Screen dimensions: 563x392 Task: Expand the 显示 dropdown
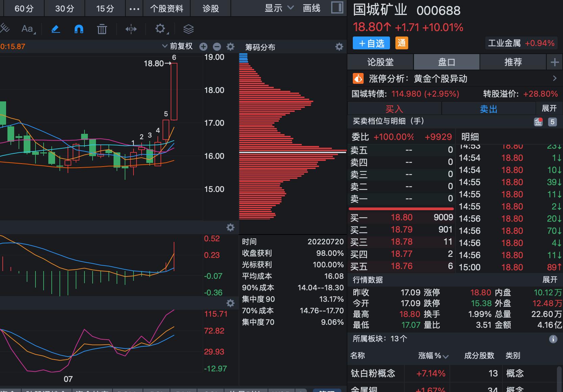[x=279, y=8]
